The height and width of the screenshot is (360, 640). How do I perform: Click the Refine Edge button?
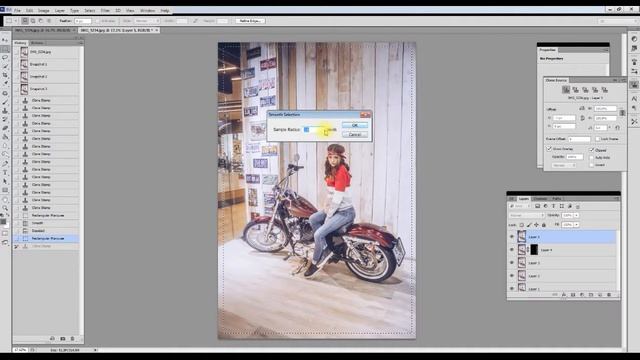click(250, 21)
